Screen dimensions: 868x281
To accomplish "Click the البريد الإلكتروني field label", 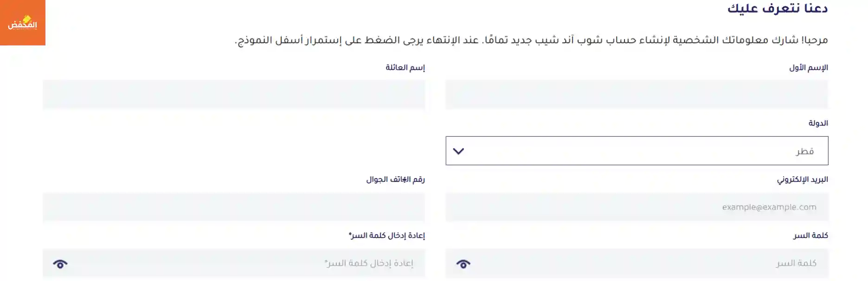I will (802, 179).
